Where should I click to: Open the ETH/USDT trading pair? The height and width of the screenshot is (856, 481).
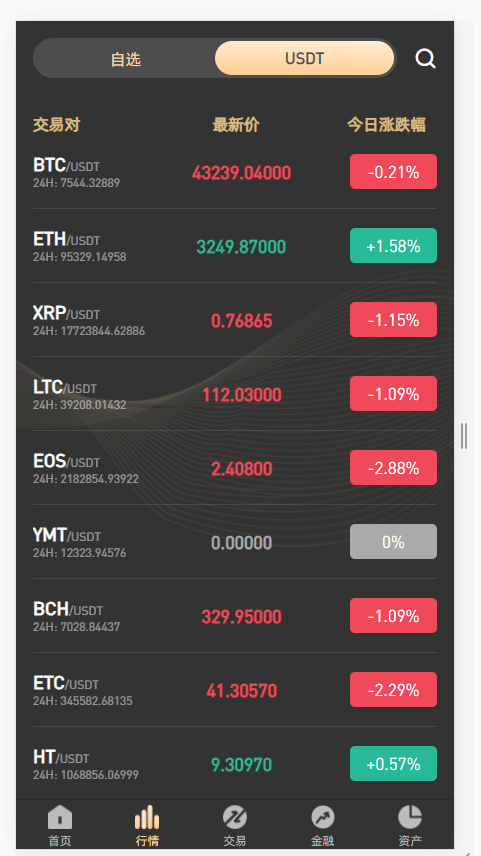coord(235,246)
